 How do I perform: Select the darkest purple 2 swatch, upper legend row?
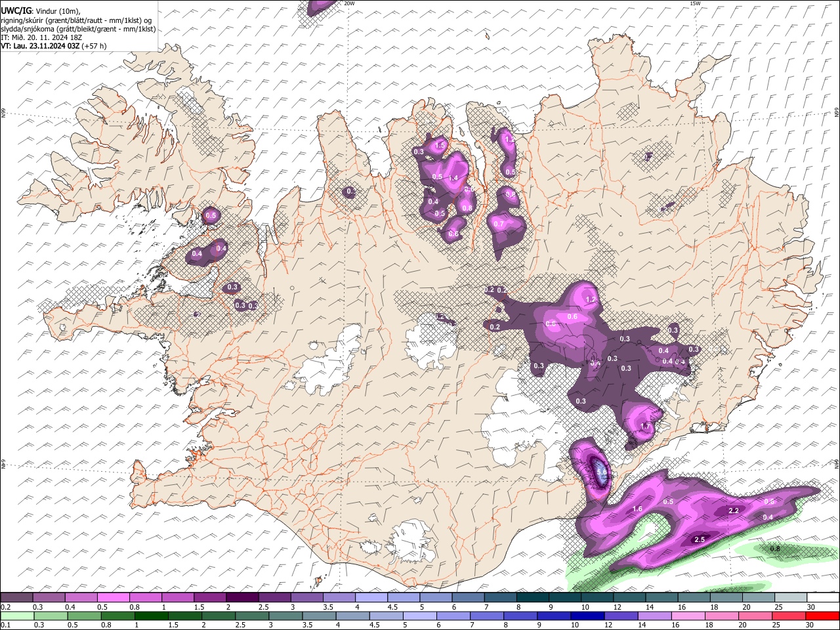[x=242, y=597]
